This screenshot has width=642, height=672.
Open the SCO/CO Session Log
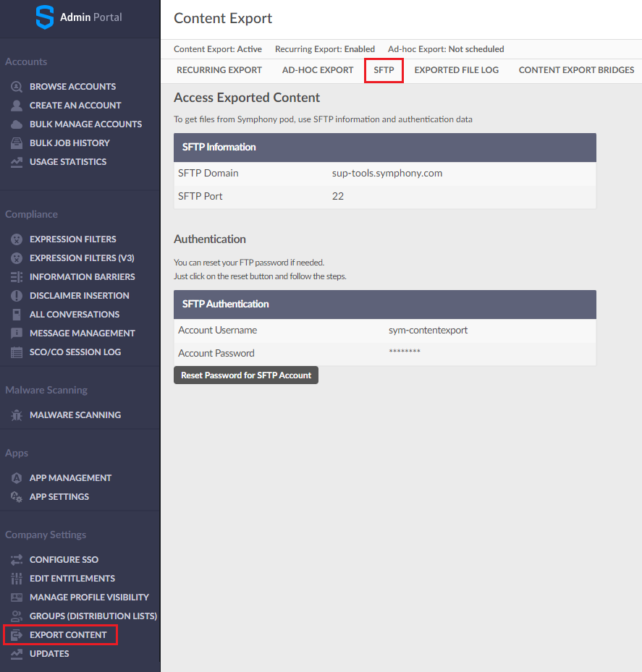click(x=75, y=352)
